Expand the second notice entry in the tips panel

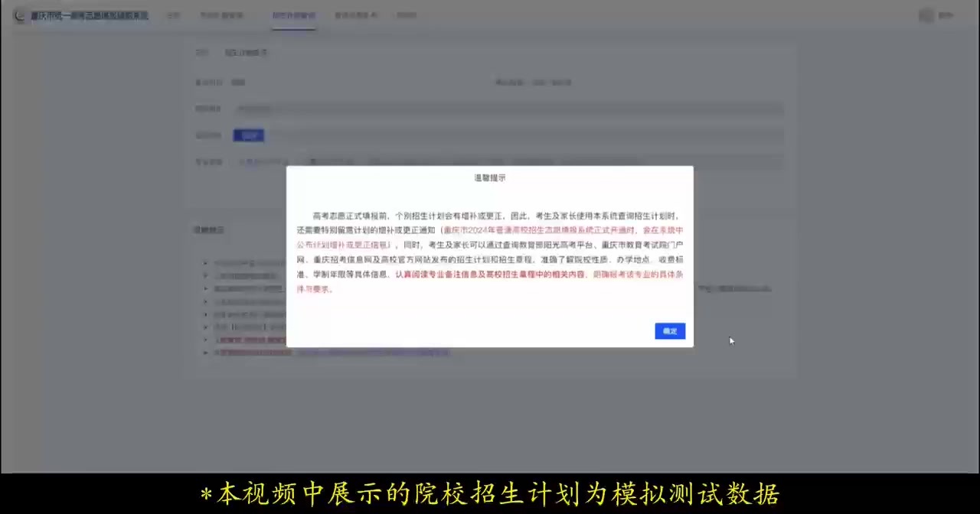[205, 275]
